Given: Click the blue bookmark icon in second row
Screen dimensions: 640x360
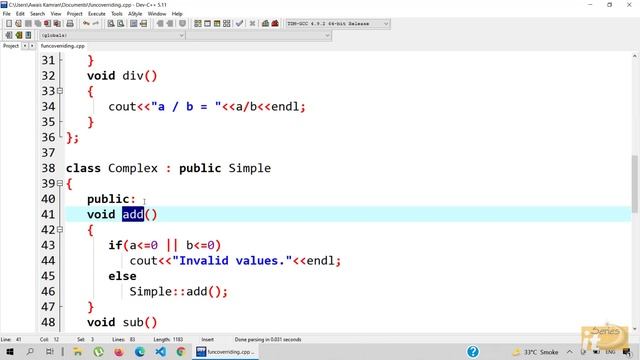Looking at the screenshot, I should (28, 35).
